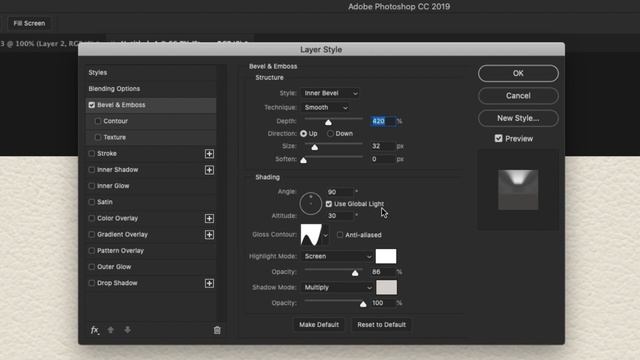Open the fx effects menu icon

click(x=94, y=330)
